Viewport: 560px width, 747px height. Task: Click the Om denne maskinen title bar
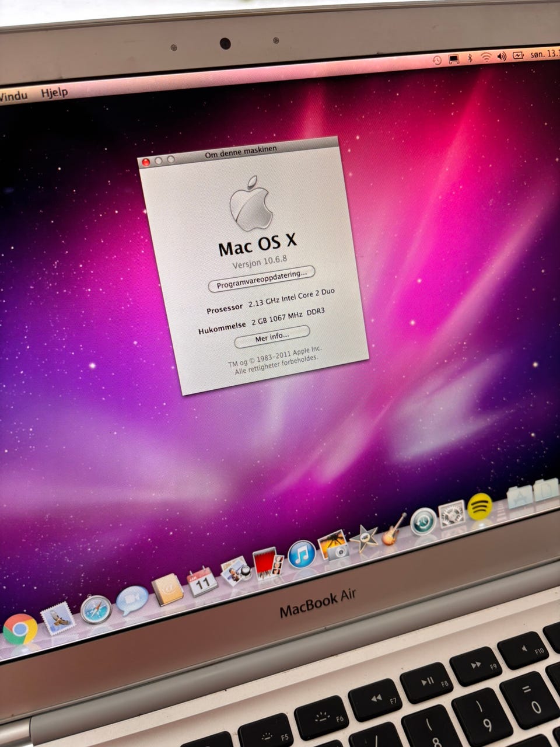pos(239,153)
